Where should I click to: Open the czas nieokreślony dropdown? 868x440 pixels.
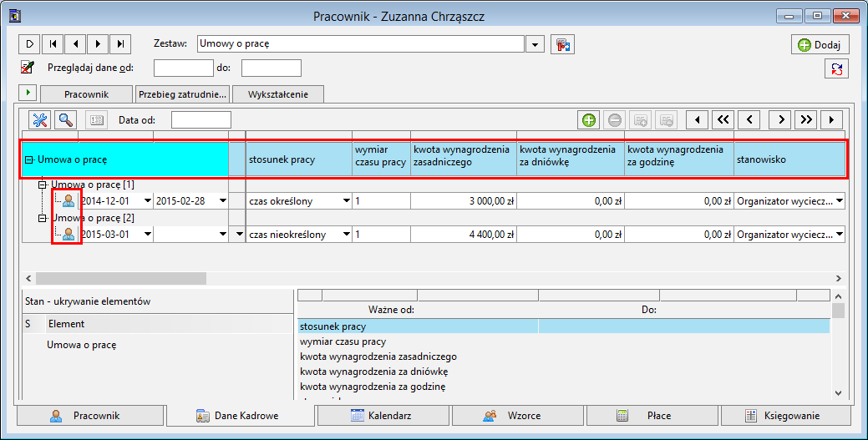347,234
